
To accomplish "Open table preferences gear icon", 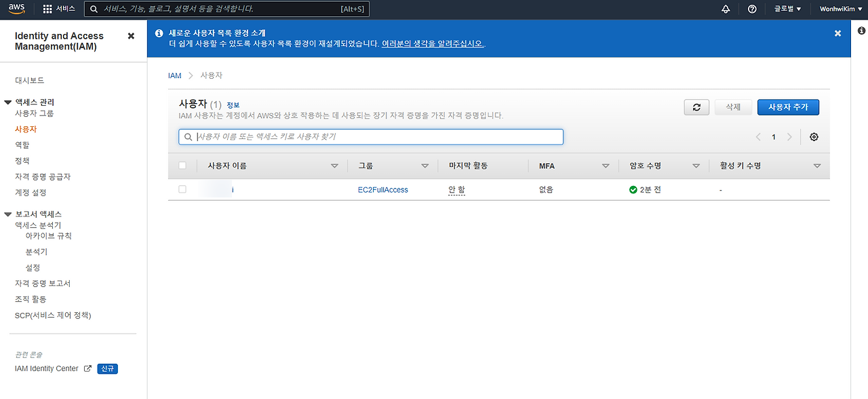I will tap(814, 137).
